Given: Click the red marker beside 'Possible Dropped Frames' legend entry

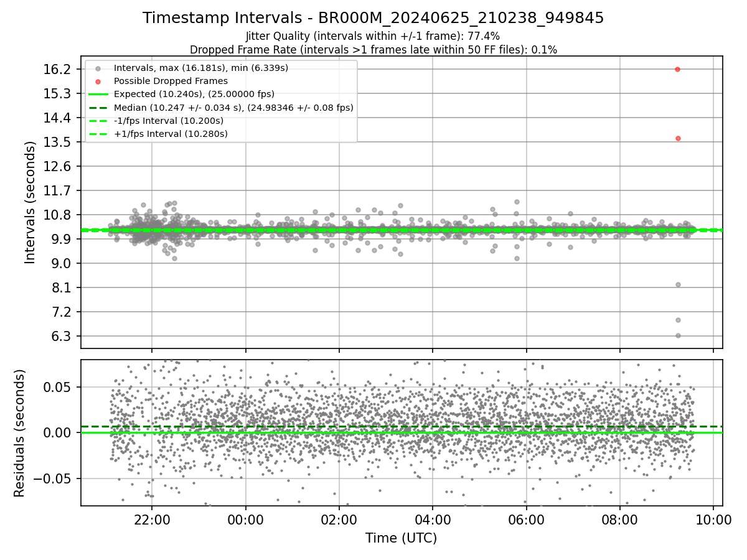Looking at the screenshot, I should coord(97,81).
